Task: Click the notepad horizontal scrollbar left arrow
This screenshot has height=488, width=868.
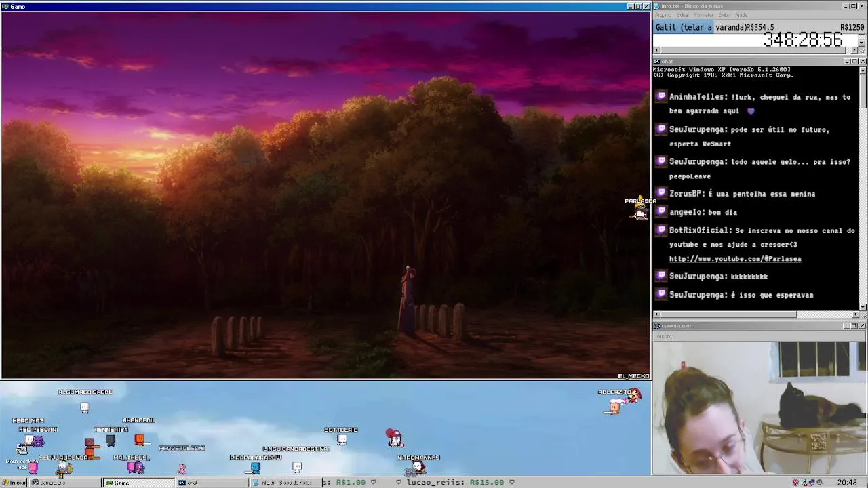Action: pos(656,50)
